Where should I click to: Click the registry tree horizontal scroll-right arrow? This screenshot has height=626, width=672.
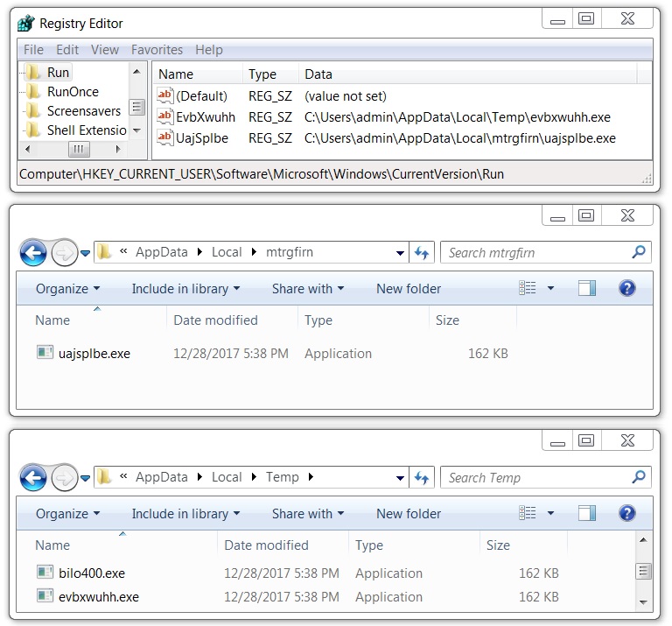[x=118, y=149]
